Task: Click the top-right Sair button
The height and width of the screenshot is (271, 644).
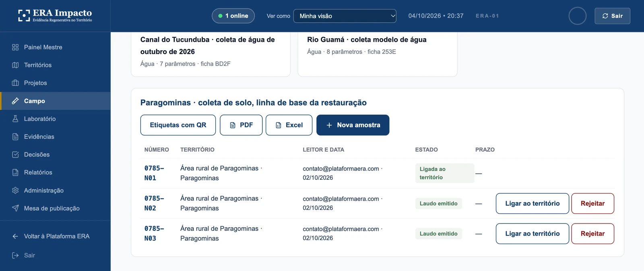Action: tap(612, 16)
